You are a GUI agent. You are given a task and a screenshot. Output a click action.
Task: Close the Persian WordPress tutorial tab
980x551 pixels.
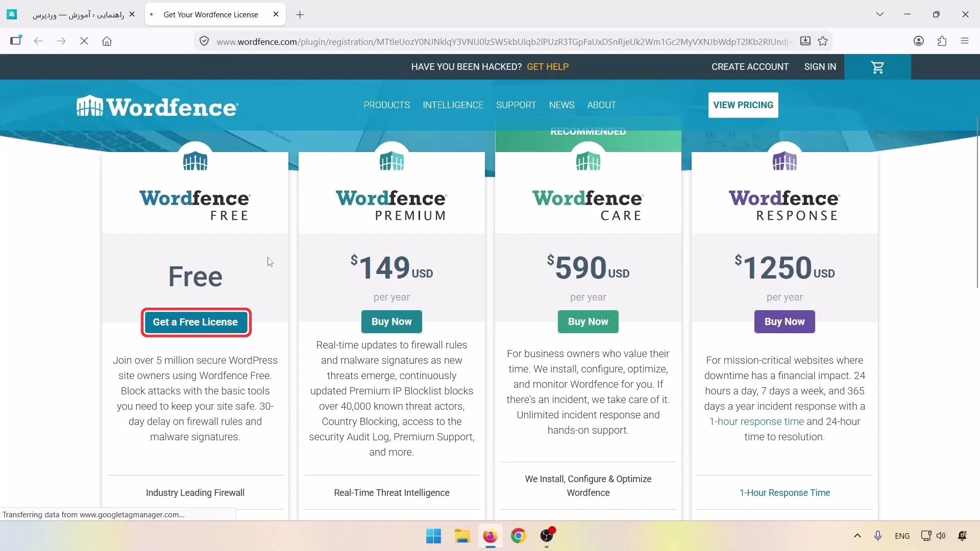point(132,14)
